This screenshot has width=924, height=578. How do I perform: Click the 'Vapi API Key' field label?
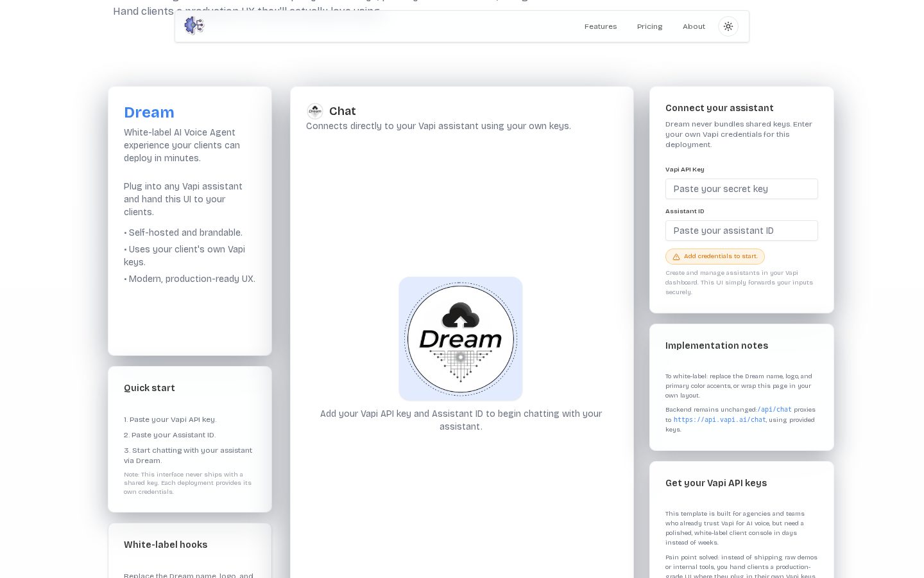pyautogui.click(x=685, y=170)
